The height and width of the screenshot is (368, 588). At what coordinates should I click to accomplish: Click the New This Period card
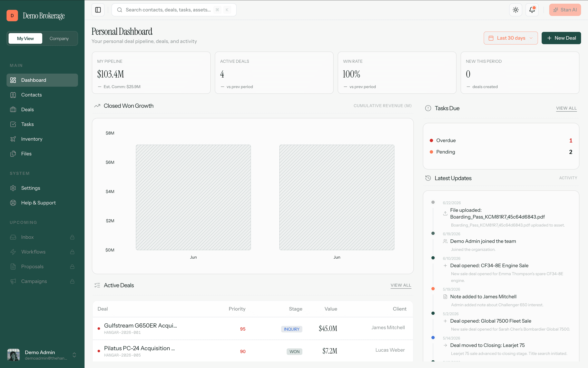[x=520, y=73]
